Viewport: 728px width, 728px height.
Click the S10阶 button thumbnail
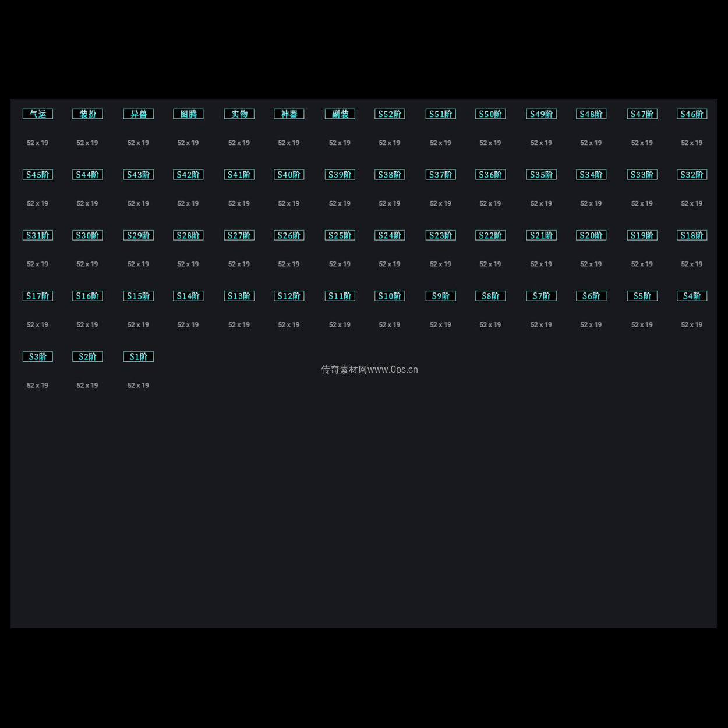click(390, 296)
